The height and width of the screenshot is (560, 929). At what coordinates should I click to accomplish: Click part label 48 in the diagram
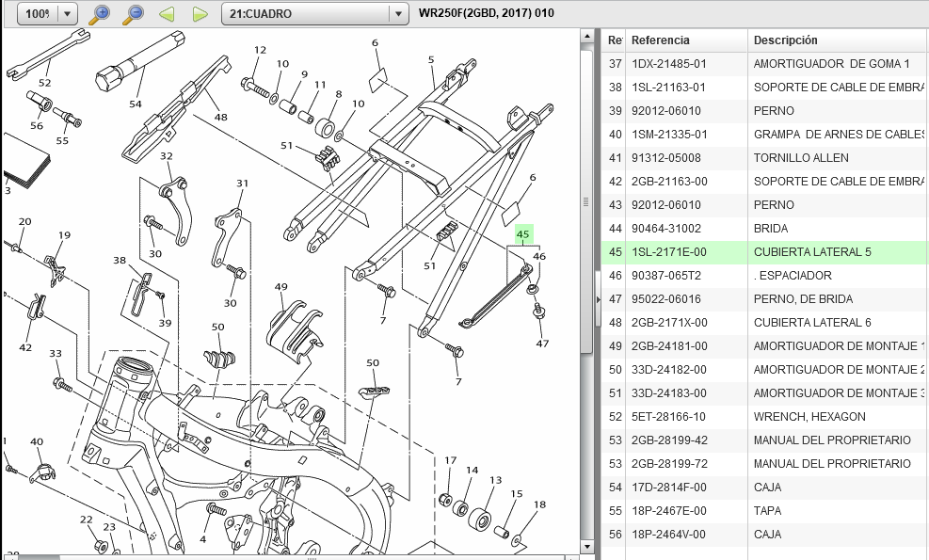click(x=221, y=118)
